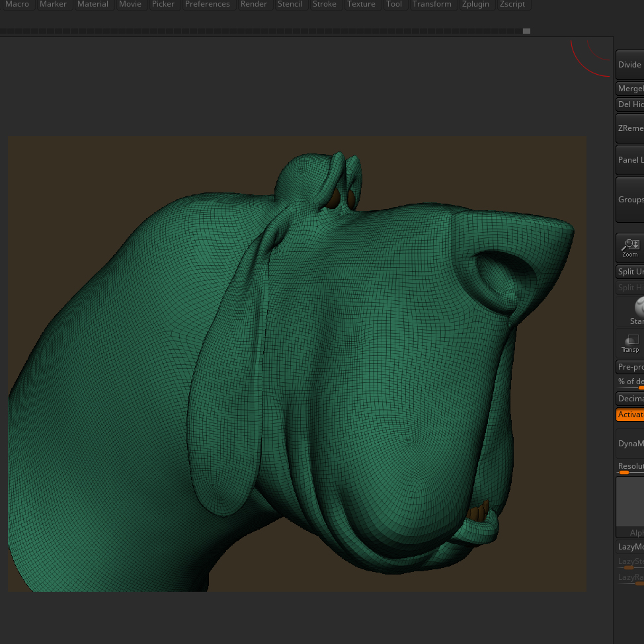This screenshot has width=644, height=644.
Task: Open the Zplugin menu
Action: [475, 4]
